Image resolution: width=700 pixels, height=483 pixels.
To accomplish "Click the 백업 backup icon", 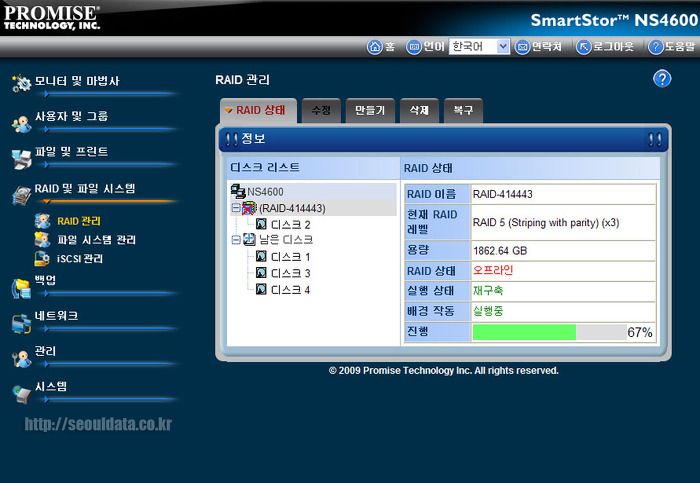I will tap(21, 289).
